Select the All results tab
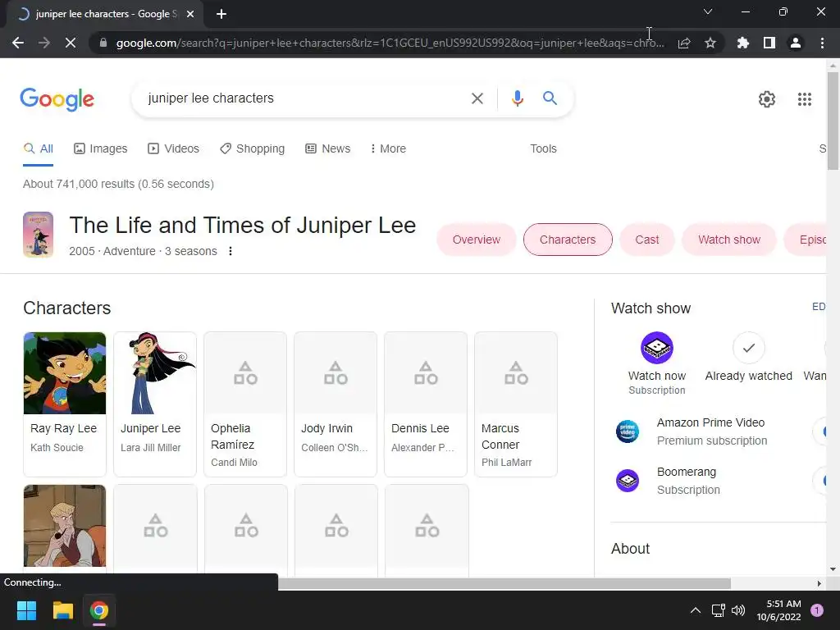The width and height of the screenshot is (840, 630). click(38, 149)
